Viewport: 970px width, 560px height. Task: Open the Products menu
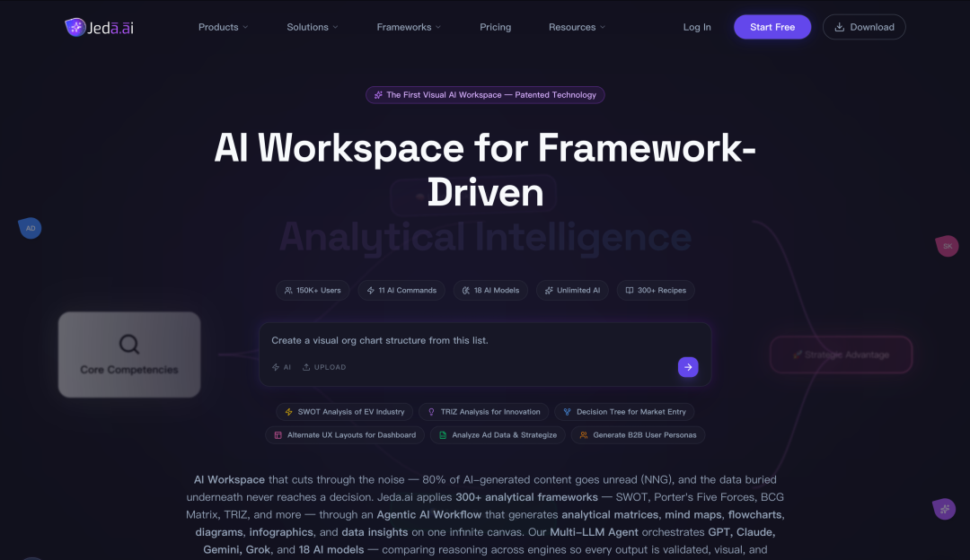[223, 27]
